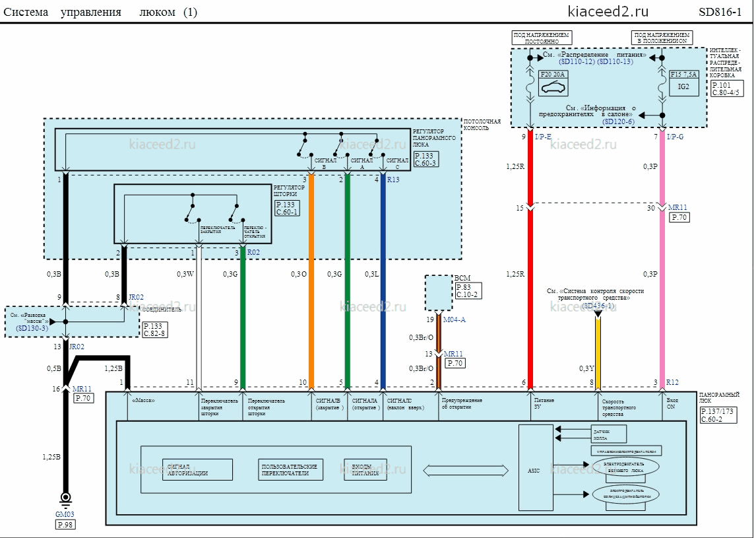Click the 'I/P-E' connector label

[x=543, y=137]
